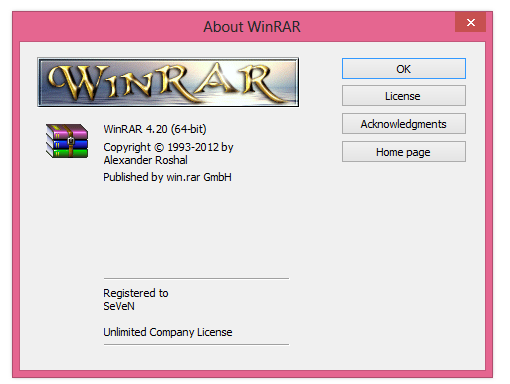510x384 pixels.
Task: Open the License information
Action: [x=403, y=96]
